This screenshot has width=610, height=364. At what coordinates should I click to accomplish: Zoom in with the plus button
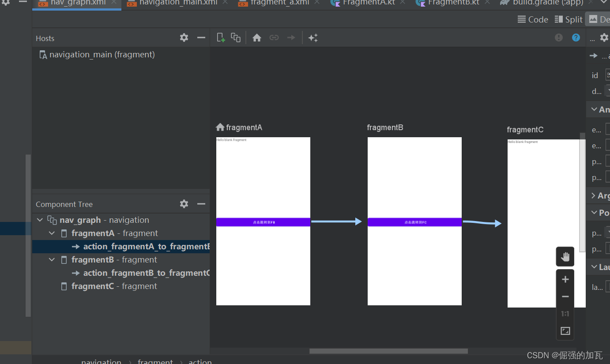(x=565, y=279)
